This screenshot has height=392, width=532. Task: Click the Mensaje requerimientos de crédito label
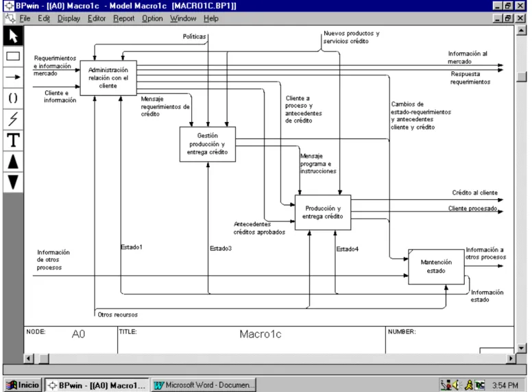click(165, 106)
